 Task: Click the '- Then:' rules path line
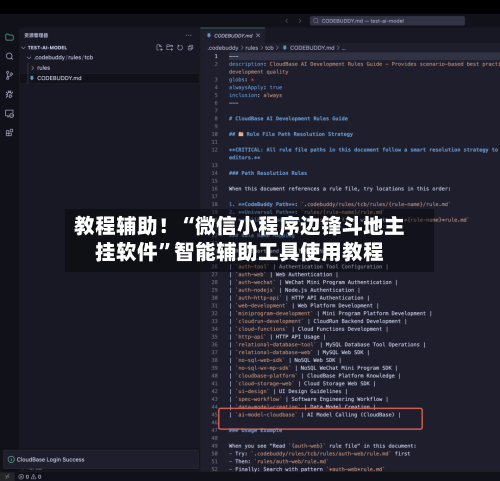(x=279, y=462)
